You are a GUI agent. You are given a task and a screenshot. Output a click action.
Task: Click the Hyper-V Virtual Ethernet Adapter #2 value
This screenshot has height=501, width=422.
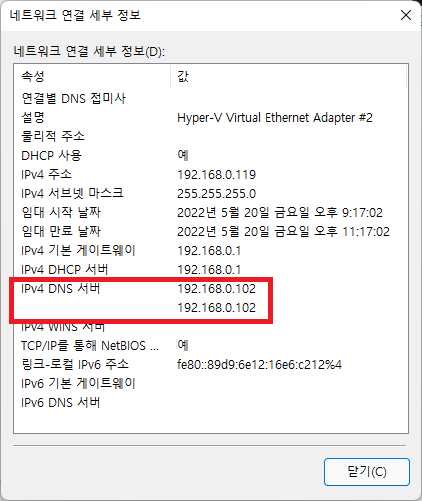275,118
